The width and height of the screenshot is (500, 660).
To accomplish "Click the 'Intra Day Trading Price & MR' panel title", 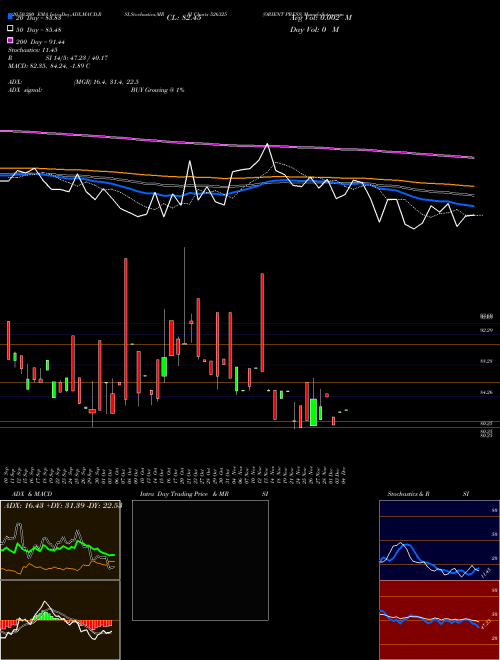I will pos(184,494).
